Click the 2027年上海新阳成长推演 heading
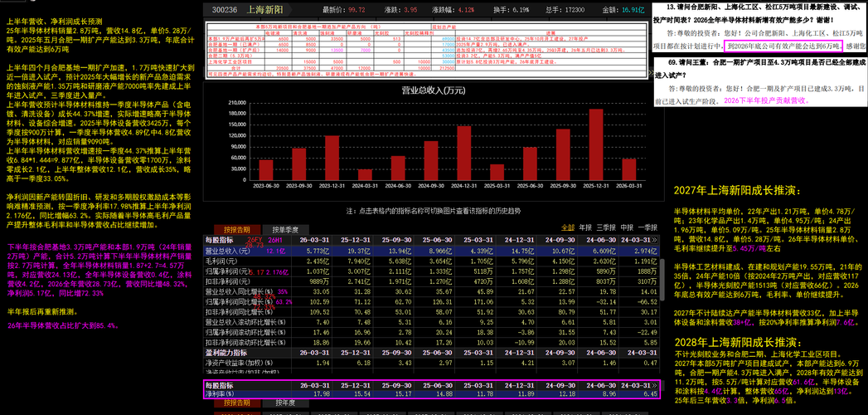 (x=737, y=192)
